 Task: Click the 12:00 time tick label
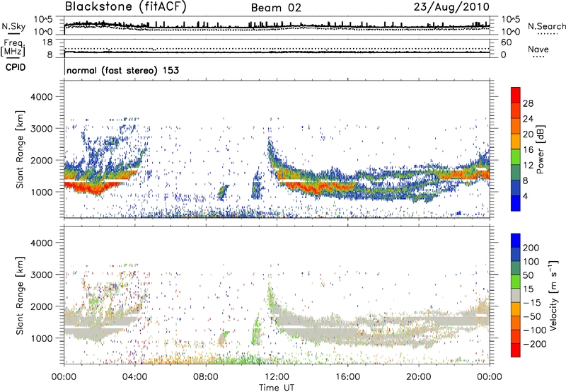pos(277,377)
